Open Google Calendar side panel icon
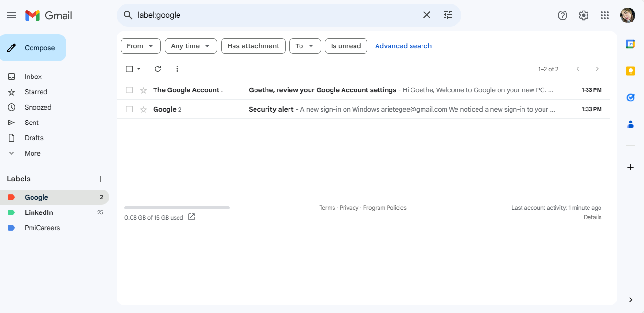The width and height of the screenshot is (644, 313). tap(631, 44)
